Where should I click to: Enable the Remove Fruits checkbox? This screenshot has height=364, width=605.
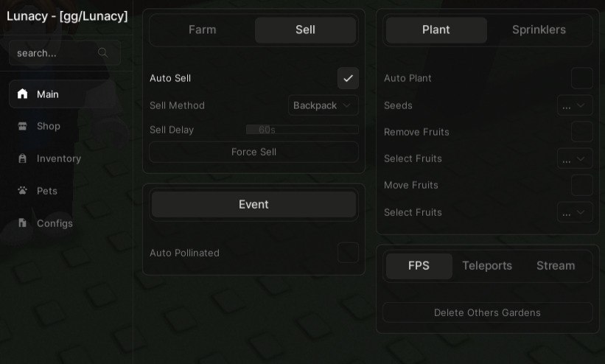[582, 132]
